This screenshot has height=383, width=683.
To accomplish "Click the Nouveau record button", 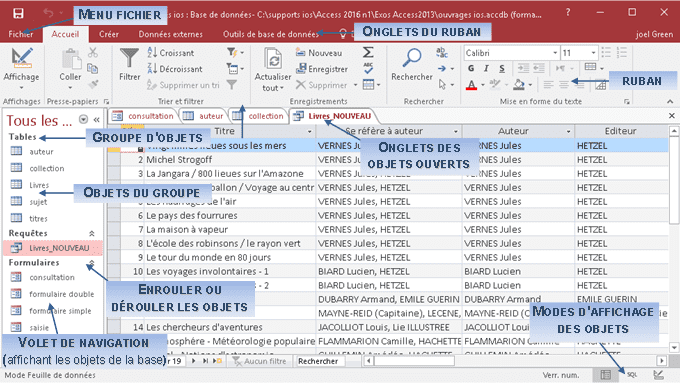I will [x=319, y=53].
